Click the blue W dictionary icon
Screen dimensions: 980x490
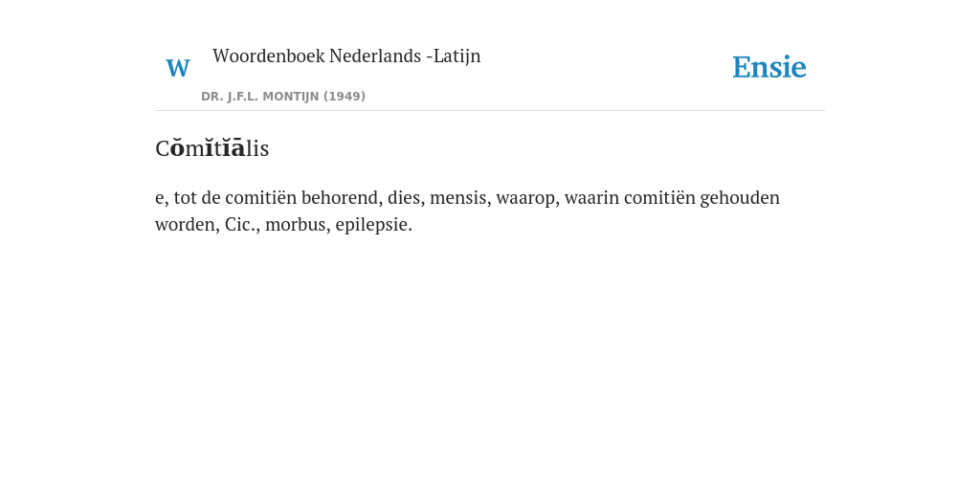[178, 68]
